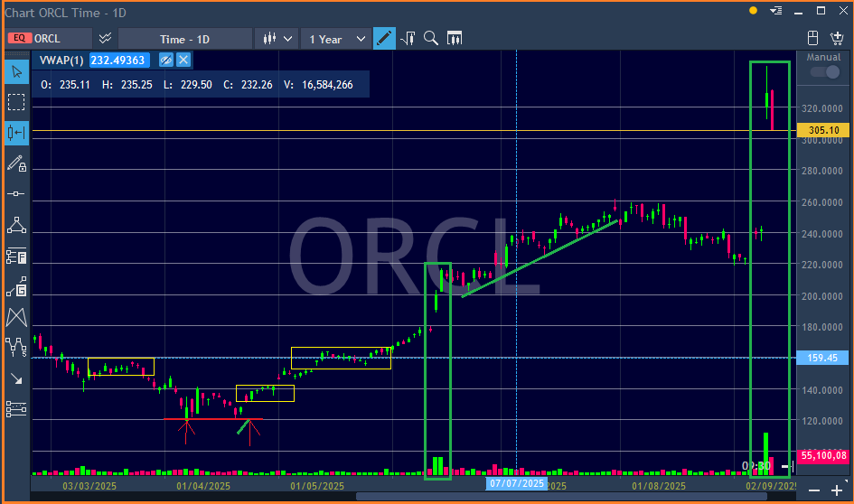Click the compare symbols chart icon
Image resolution: width=854 pixels, height=504 pixels.
click(105, 38)
